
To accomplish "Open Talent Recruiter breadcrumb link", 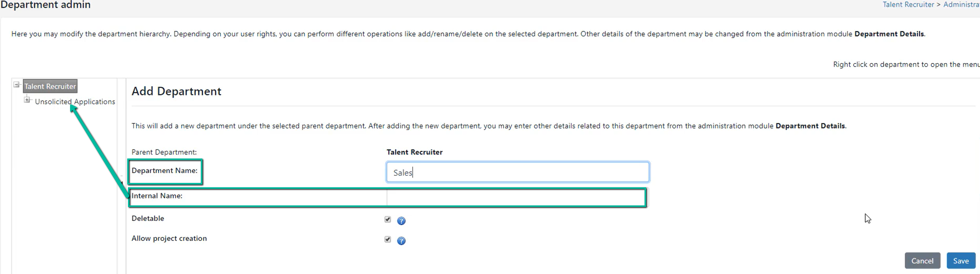I will (x=908, y=4).
